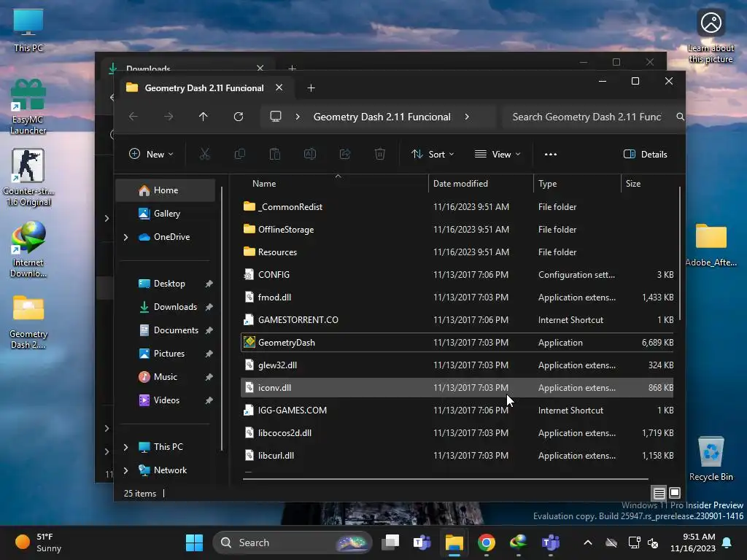The width and height of the screenshot is (747, 560).
Task: Select GeometryDash application file
Action: (x=457, y=343)
